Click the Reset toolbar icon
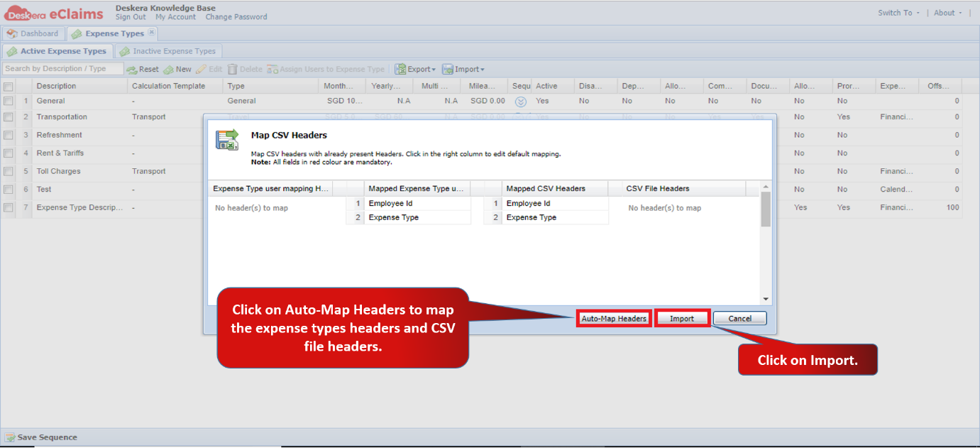This screenshot has height=448, width=980. coord(132,70)
